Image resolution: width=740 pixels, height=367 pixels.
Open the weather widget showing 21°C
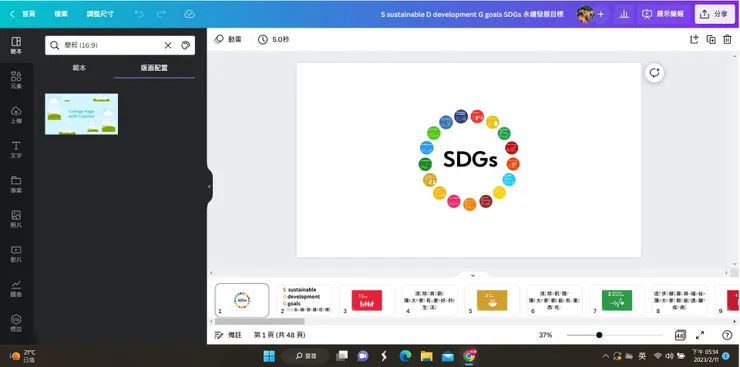23,356
